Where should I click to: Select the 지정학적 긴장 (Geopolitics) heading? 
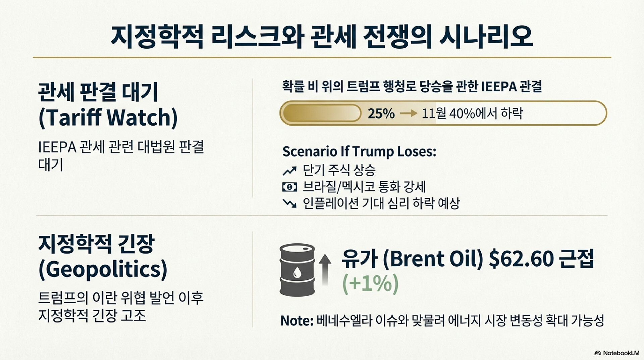[x=103, y=257]
